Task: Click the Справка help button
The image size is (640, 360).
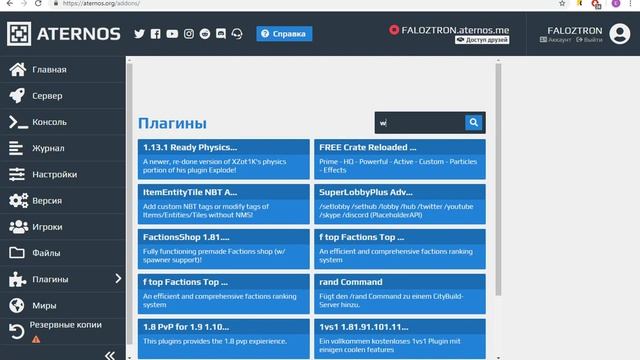Action: 284,33
